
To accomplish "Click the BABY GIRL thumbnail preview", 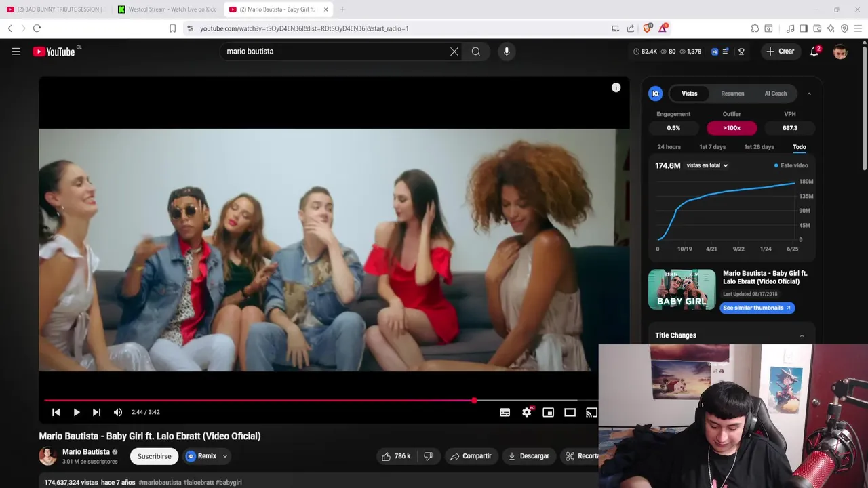I will (682, 289).
